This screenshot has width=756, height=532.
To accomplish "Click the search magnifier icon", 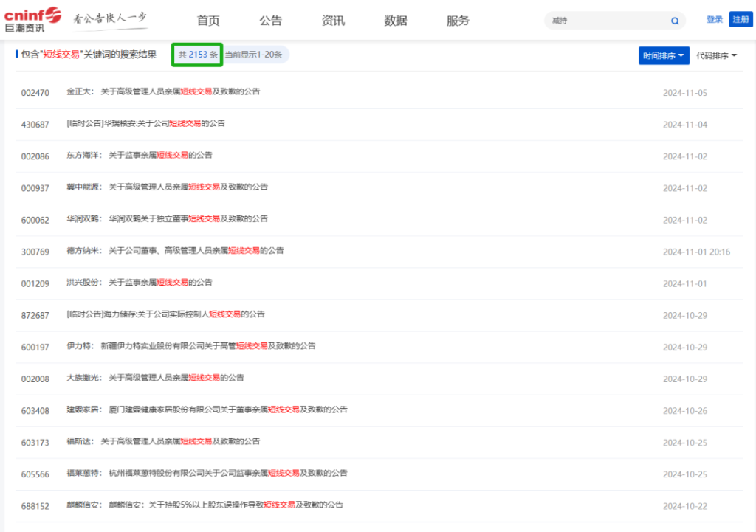I will [x=674, y=21].
